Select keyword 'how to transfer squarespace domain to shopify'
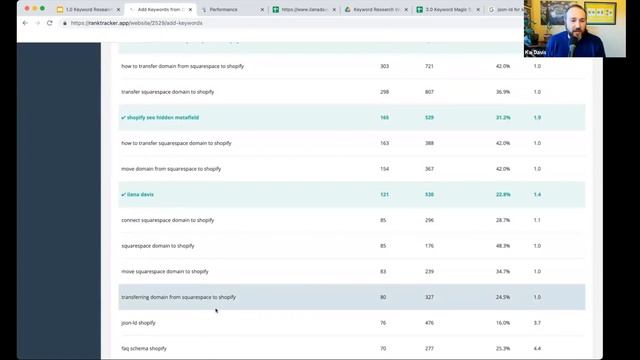The height and width of the screenshot is (360, 640). [x=176, y=143]
